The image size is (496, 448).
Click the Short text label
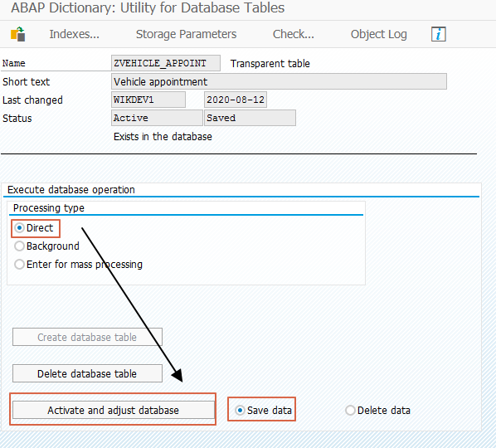coord(26,81)
